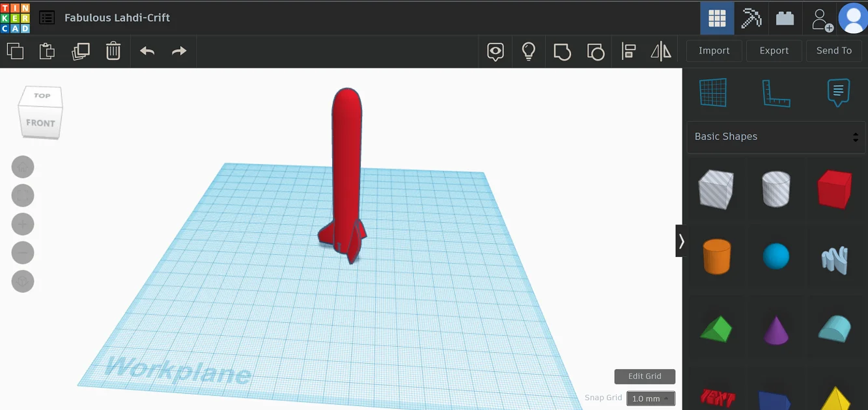Pick the purple Cone shape

[x=776, y=330]
